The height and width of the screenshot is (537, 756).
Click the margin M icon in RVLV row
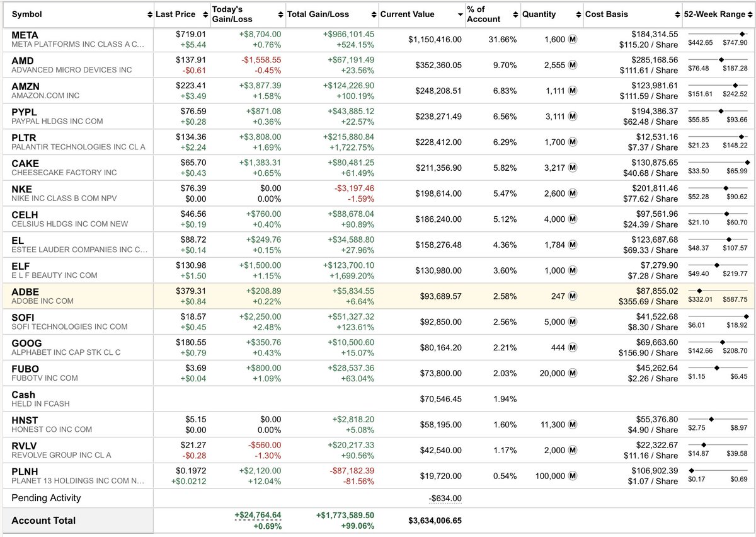click(573, 451)
